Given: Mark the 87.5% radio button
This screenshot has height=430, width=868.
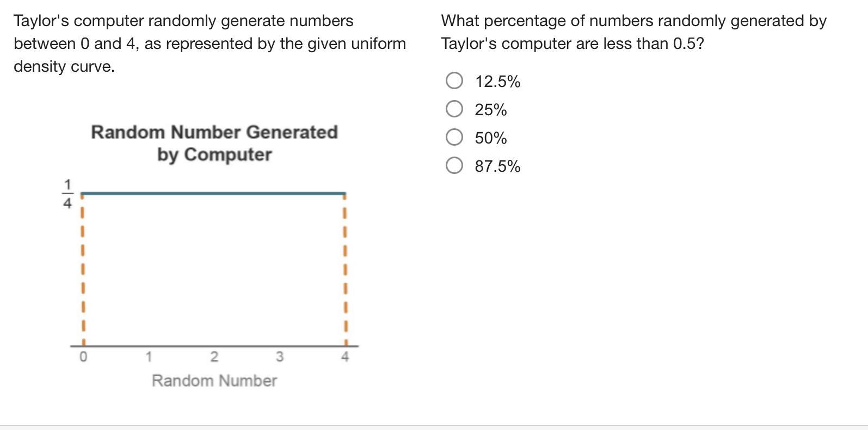Looking at the screenshot, I should tap(454, 165).
